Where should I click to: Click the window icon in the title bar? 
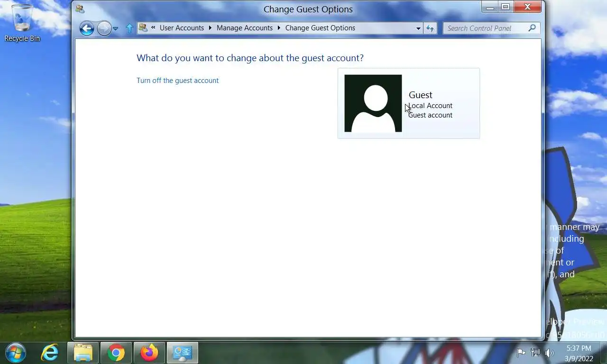coord(80,9)
